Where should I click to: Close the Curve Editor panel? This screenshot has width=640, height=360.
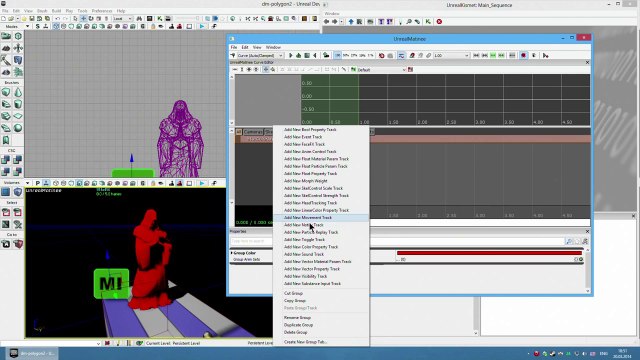(x=587, y=62)
